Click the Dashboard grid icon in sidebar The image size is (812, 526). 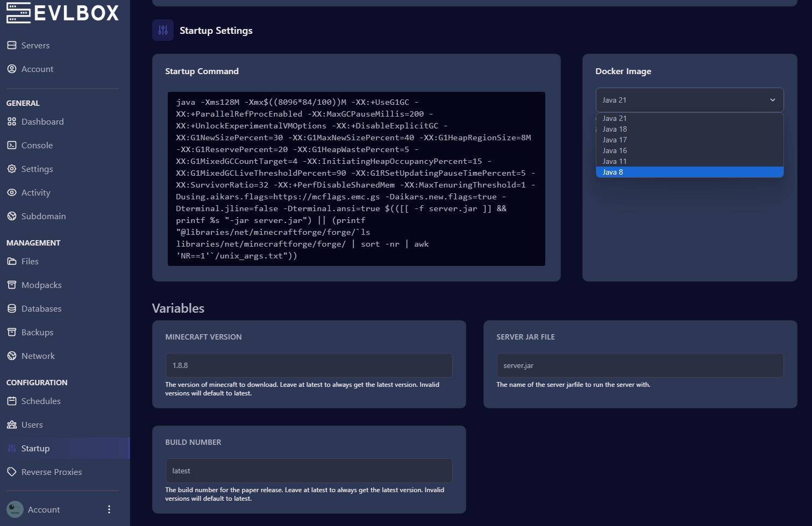pos(12,121)
